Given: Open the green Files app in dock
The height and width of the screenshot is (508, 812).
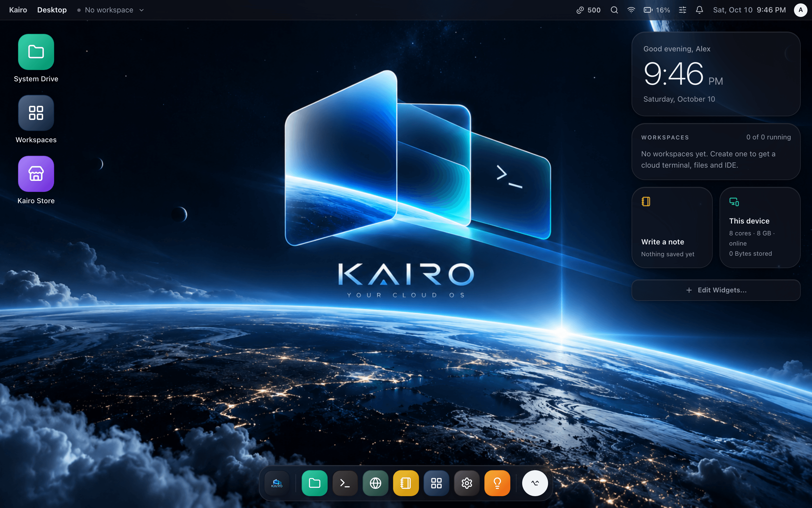Looking at the screenshot, I should (314, 483).
